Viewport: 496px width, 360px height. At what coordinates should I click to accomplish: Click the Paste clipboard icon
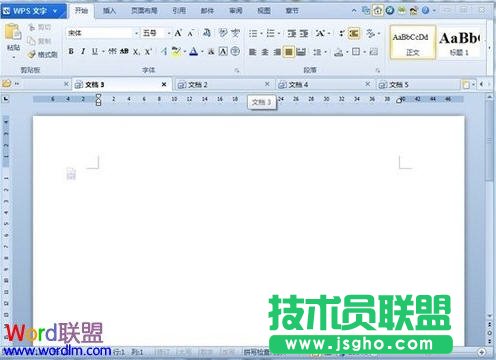(x=13, y=32)
